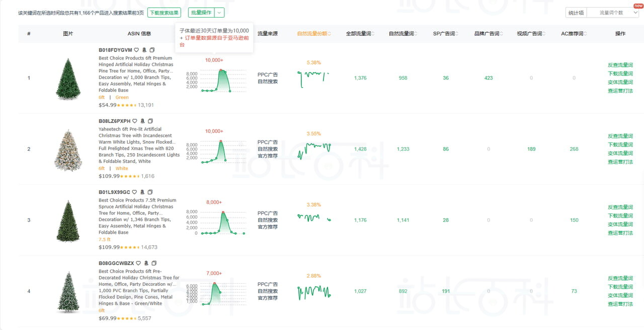Expand the 批量操作 dropdown arrow
644x330 pixels.
pos(219,13)
